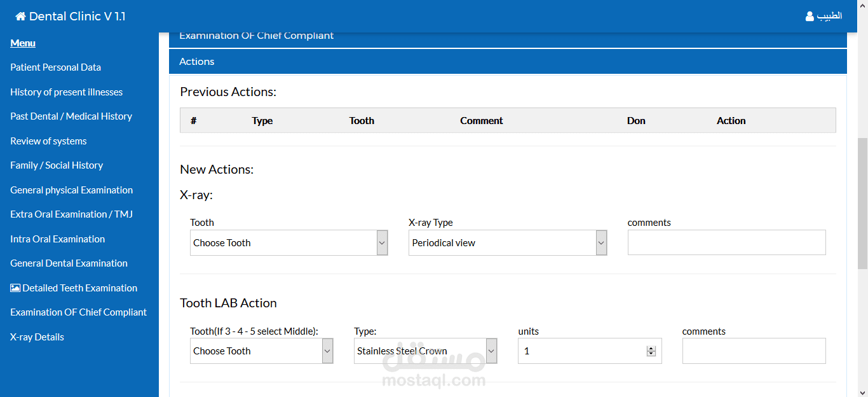Viewport: 868px width, 397px height.
Task: Decrease units with the stepper down arrow
Action: [x=651, y=354]
